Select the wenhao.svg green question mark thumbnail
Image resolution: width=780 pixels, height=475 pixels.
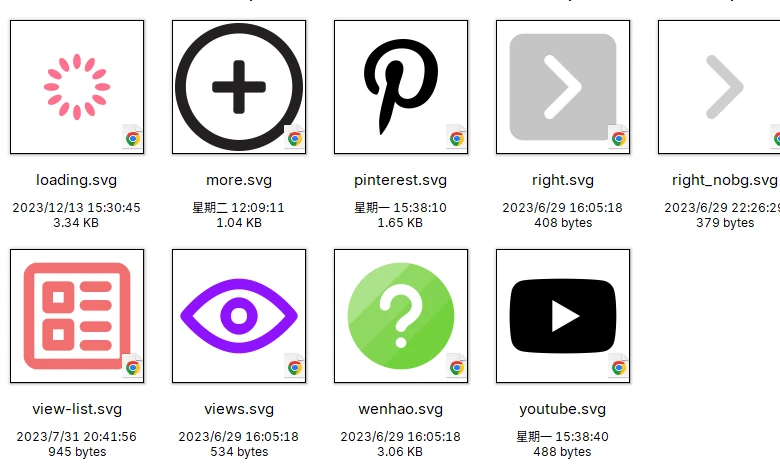coord(401,316)
